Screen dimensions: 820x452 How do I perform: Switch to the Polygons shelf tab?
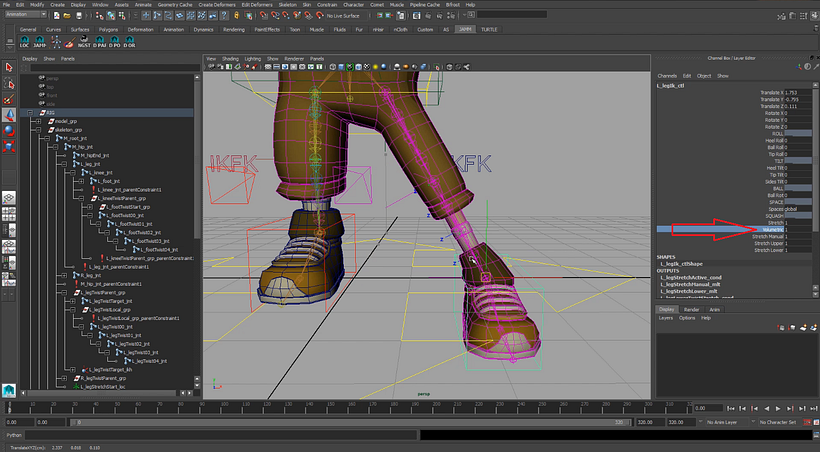[x=107, y=29]
